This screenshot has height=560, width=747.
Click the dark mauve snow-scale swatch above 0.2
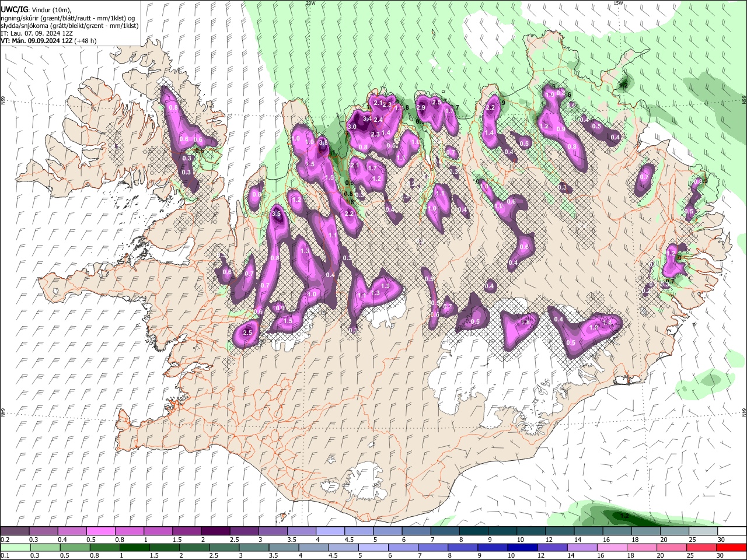click(x=15, y=531)
